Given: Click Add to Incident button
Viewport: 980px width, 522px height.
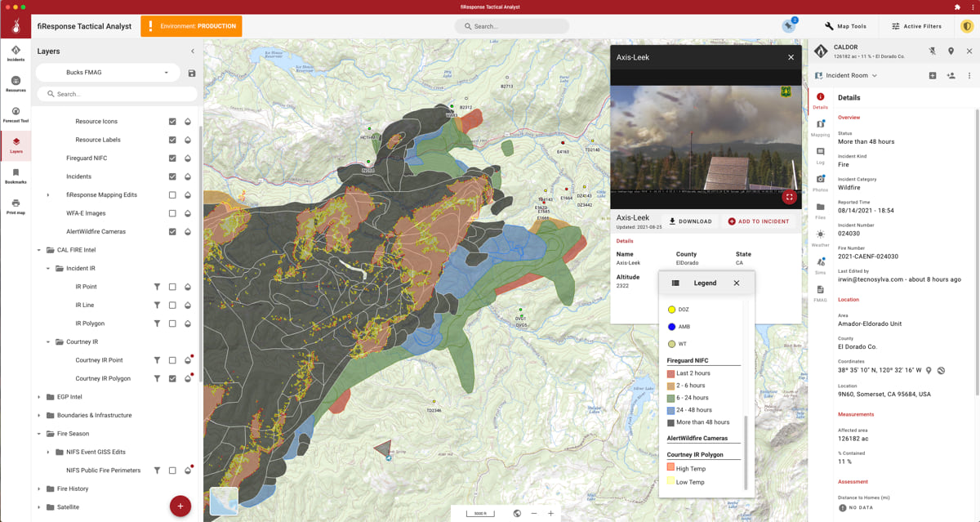Looking at the screenshot, I should click(759, 221).
